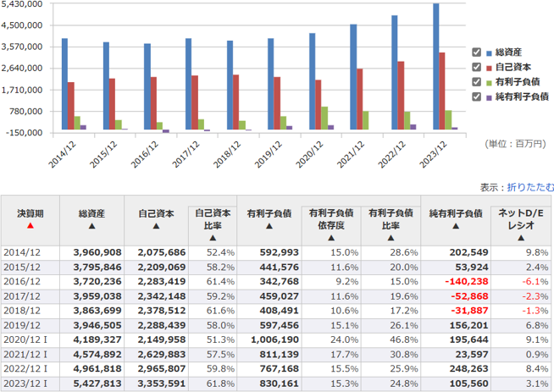Sort by 純有利子負債 column arrow
The height and width of the screenshot is (392, 554).
(x=455, y=226)
